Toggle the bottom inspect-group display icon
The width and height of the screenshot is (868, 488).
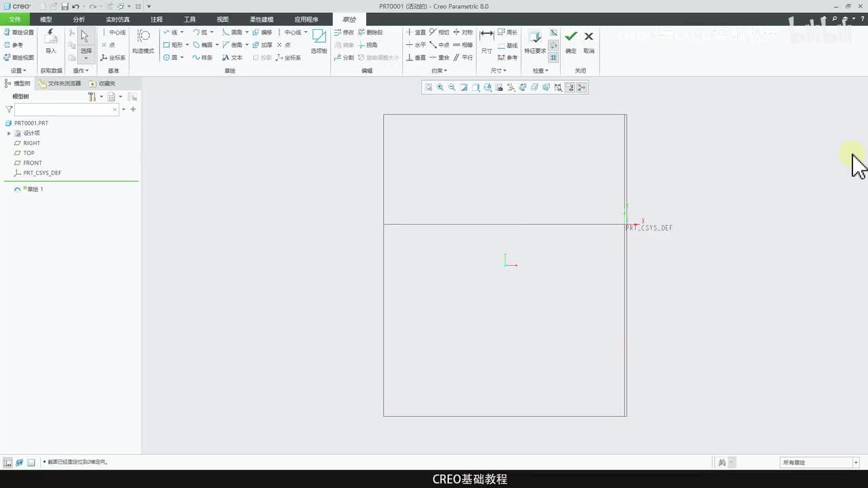(x=553, y=58)
